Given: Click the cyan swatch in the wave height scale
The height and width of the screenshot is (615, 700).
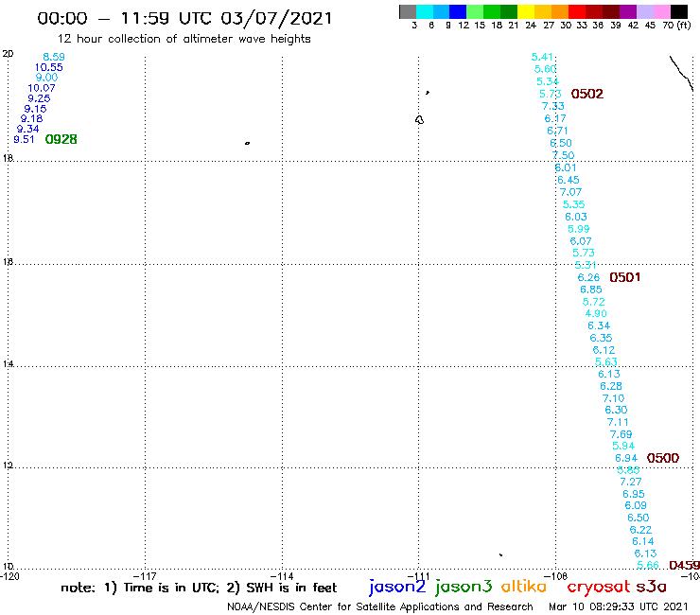Looking at the screenshot, I should (424, 11).
